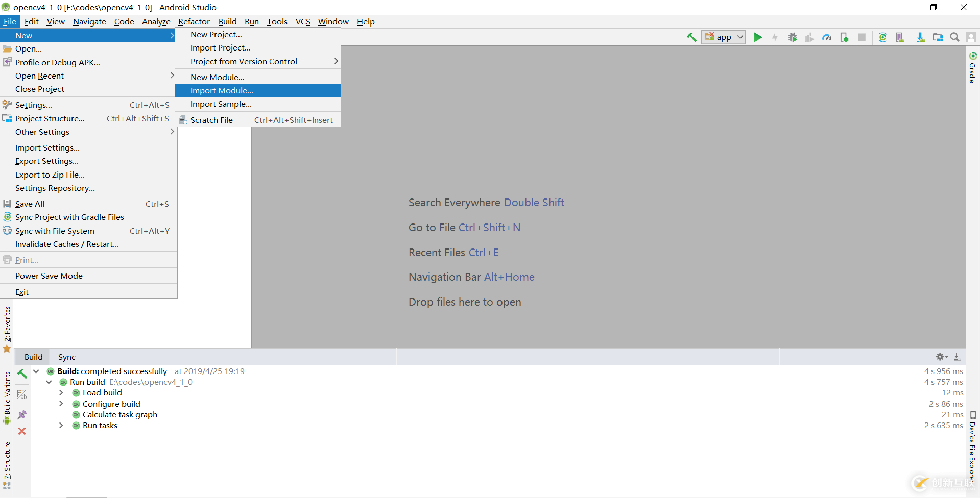Toggle Power Save Mode in File menu
Image resolution: width=980 pixels, height=498 pixels.
[88, 276]
